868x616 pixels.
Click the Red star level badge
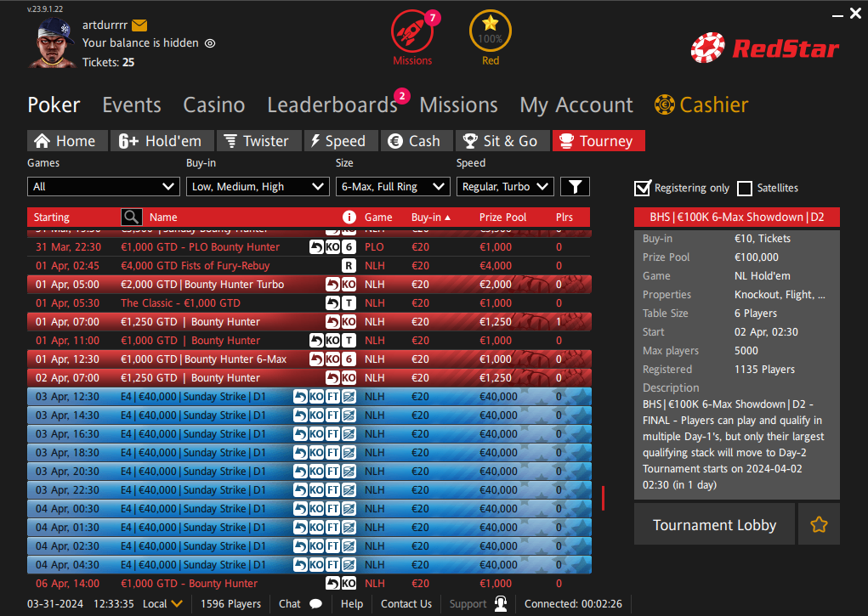(490, 31)
